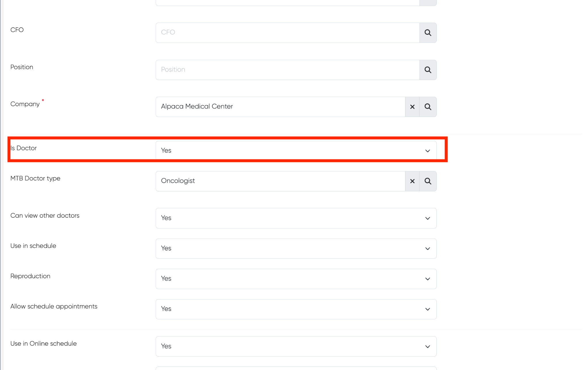Open the Use in schedule dropdown
This screenshot has width=588, height=370.
point(296,248)
